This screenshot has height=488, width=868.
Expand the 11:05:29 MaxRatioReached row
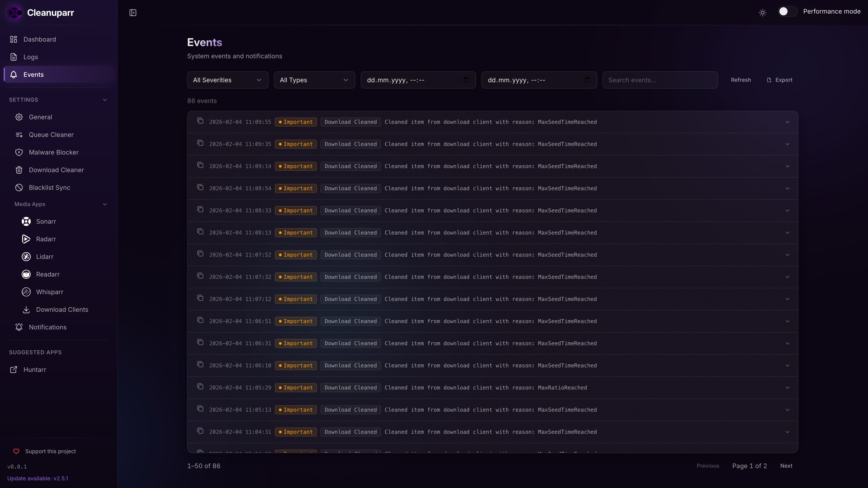coord(788,388)
